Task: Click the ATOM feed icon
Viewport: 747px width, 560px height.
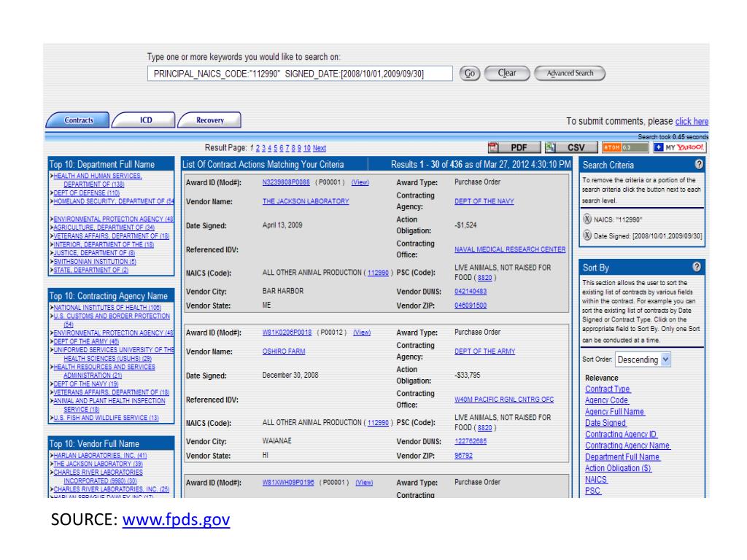Action: 625,147
